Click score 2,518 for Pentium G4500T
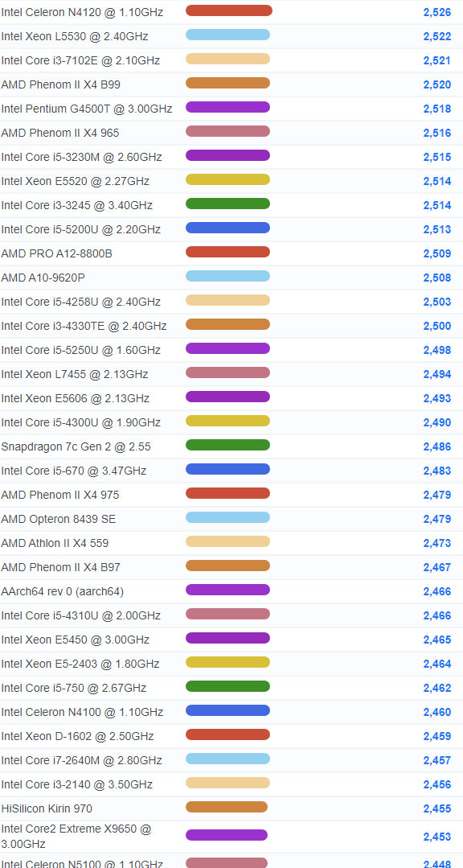463x868 pixels. tap(437, 109)
